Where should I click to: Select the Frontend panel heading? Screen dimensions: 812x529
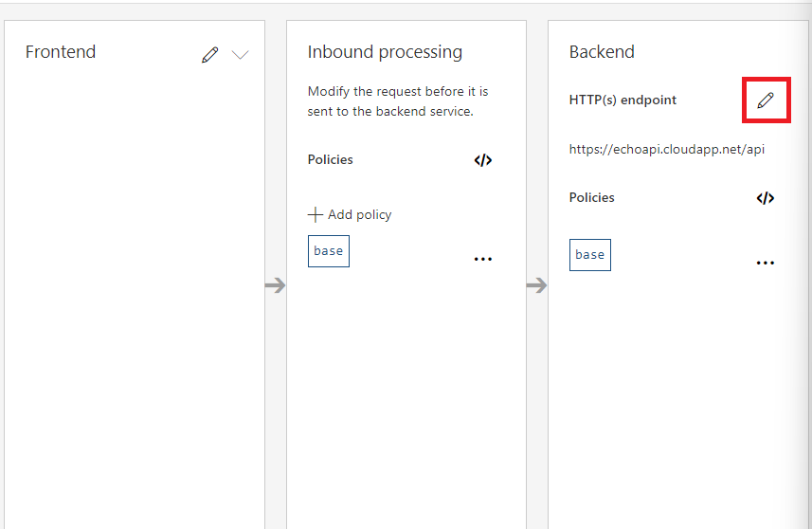pyautogui.click(x=61, y=52)
